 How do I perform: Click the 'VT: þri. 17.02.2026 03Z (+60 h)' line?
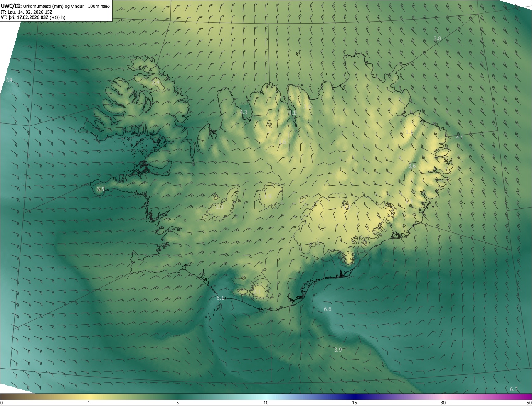tap(33, 17)
